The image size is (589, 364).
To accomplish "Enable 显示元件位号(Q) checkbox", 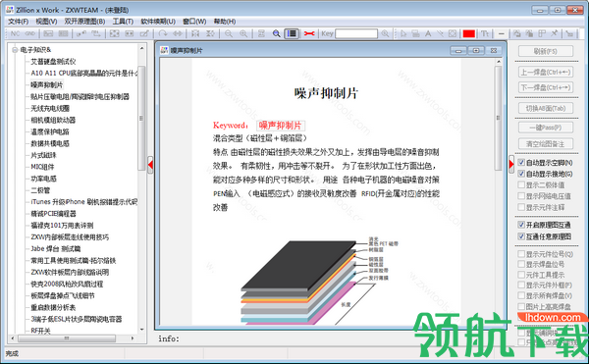I will point(521,254).
